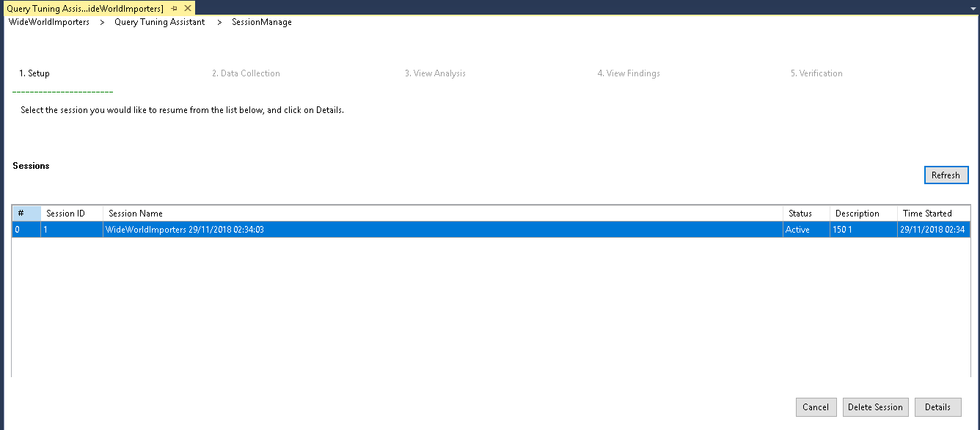The height and width of the screenshot is (430, 980).
Task: Select session row WideWorldImporters 29/11/2018 02:34:03
Action: (x=491, y=230)
